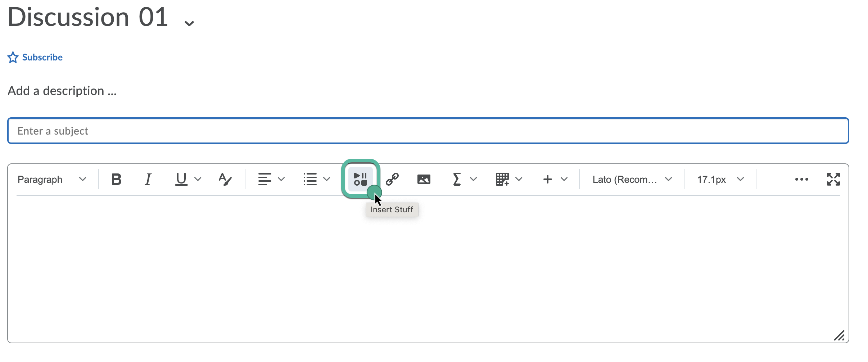Toggle bold formatting

[116, 179]
